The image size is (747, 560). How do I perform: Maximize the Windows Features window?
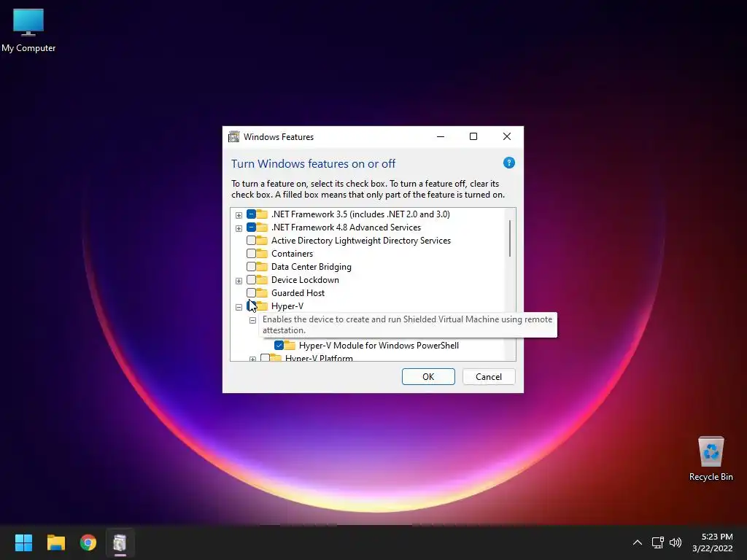click(x=473, y=136)
